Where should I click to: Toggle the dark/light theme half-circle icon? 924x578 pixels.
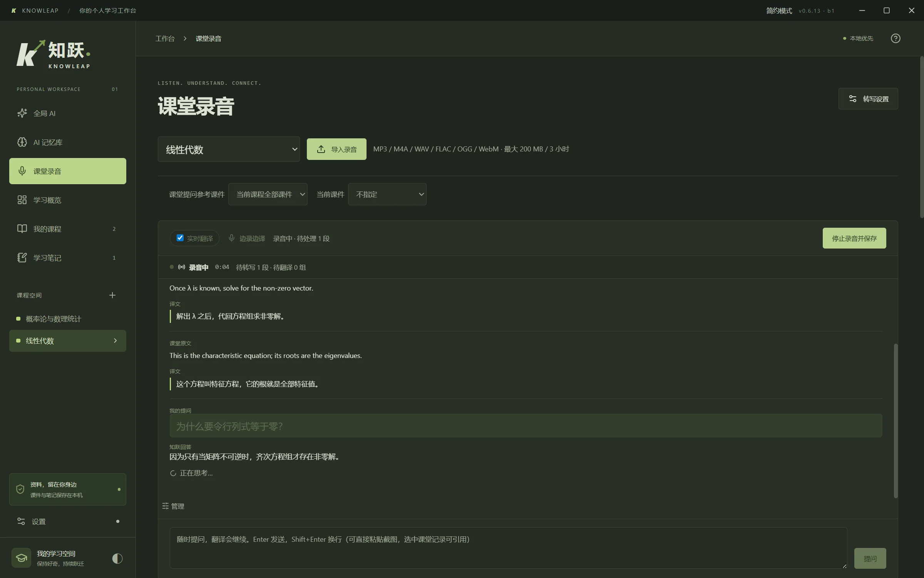[x=117, y=558]
